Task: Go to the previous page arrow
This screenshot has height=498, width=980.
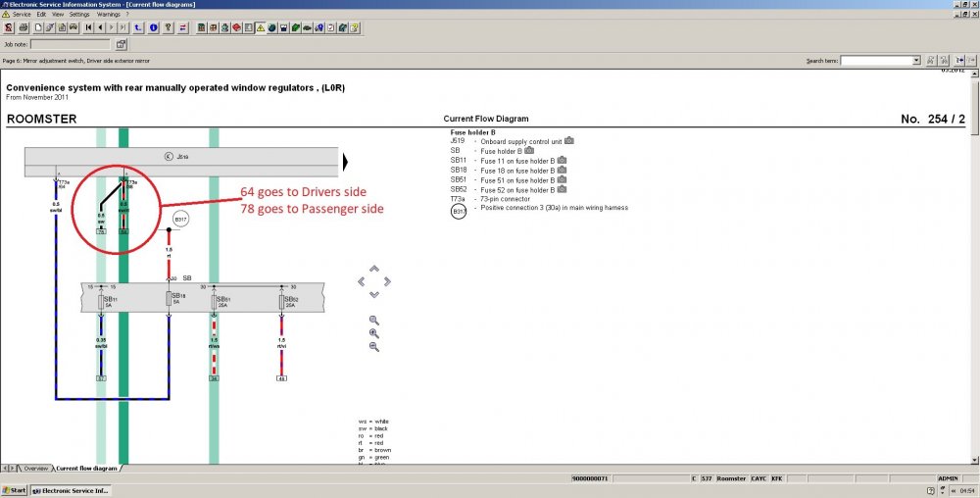Action: pos(100,27)
